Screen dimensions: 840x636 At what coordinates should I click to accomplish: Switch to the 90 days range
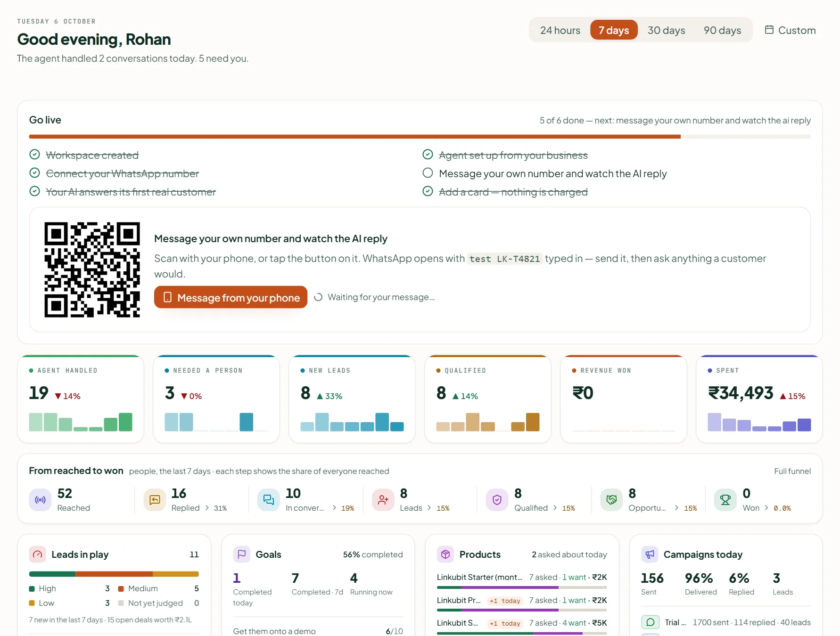point(722,30)
